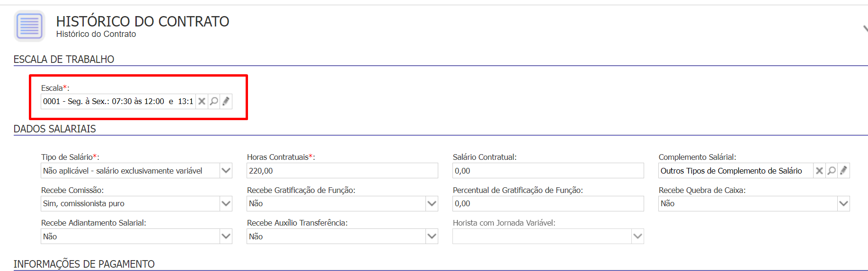Focus the Horas Contratuais input field
The width and height of the screenshot is (868, 271).
tap(342, 171)
